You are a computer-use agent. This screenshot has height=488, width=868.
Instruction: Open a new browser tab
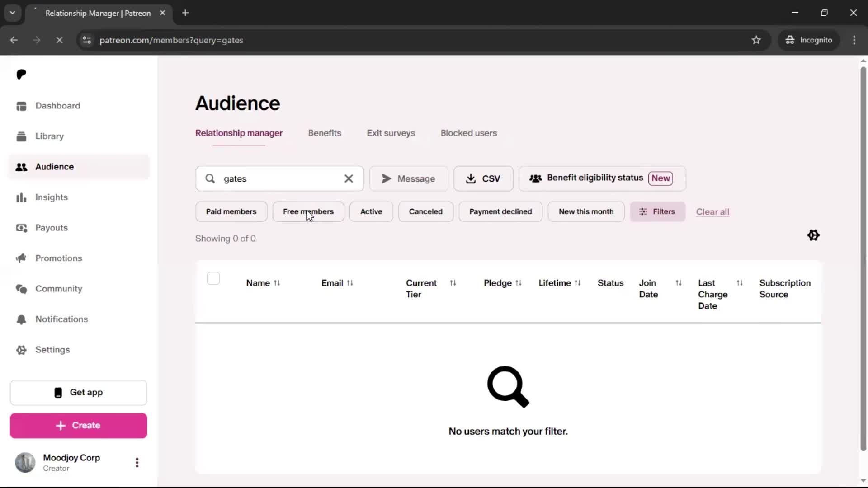point(185,13)
